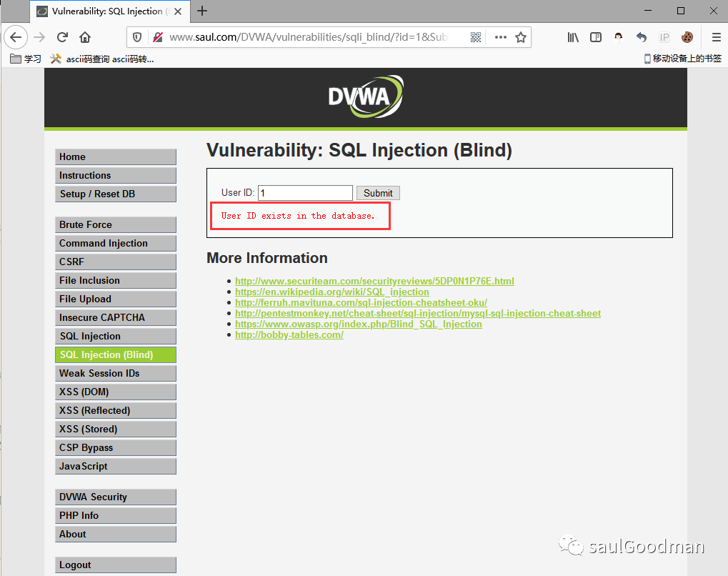Log out via Logout button
Screen dimensions: 728x576
(116, 565)
